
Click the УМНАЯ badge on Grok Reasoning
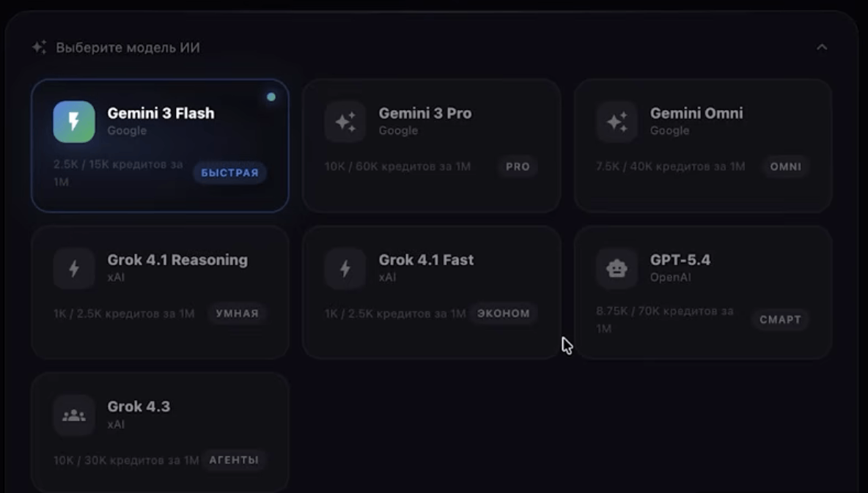237,314
